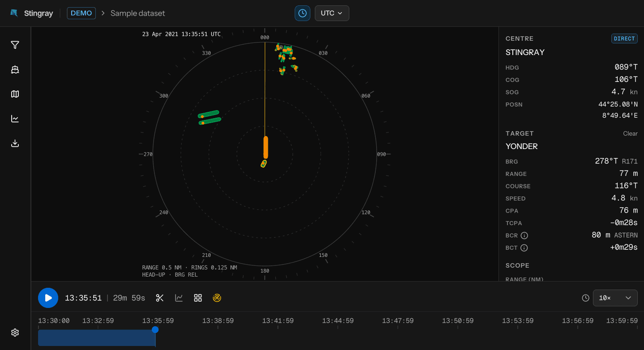Click the 44°25.08'N latitude value
644x350 pixels.
click(618, 104)
